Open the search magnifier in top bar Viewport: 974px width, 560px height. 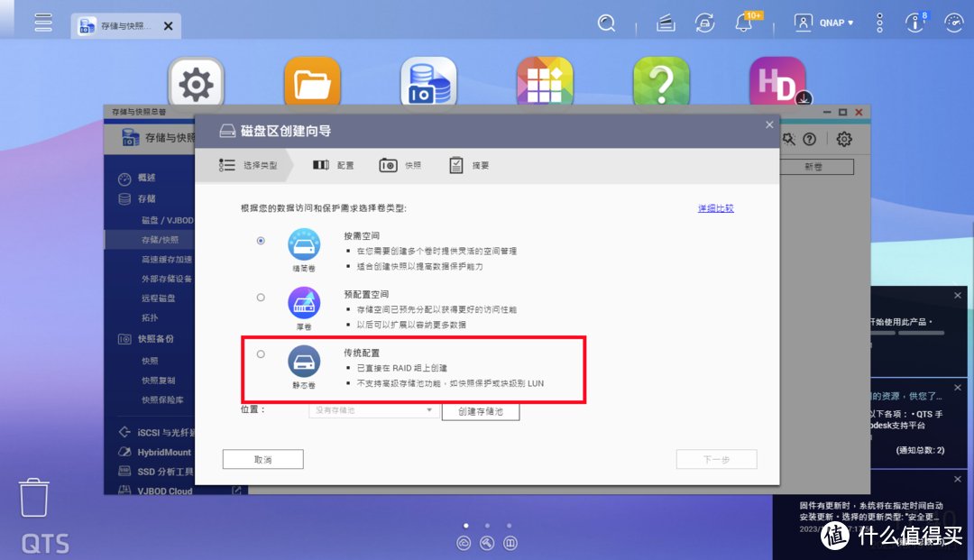(606, 23)
